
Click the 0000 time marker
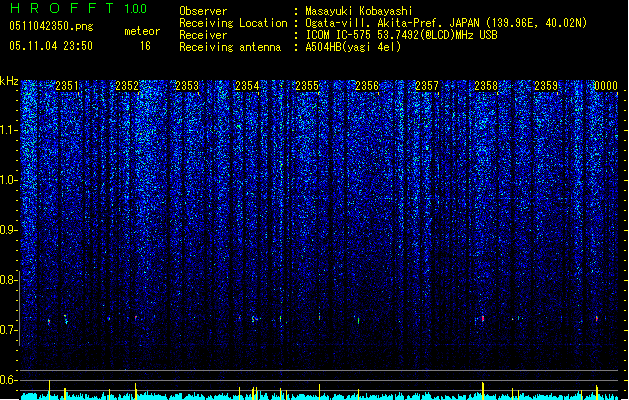click(606, 86)
